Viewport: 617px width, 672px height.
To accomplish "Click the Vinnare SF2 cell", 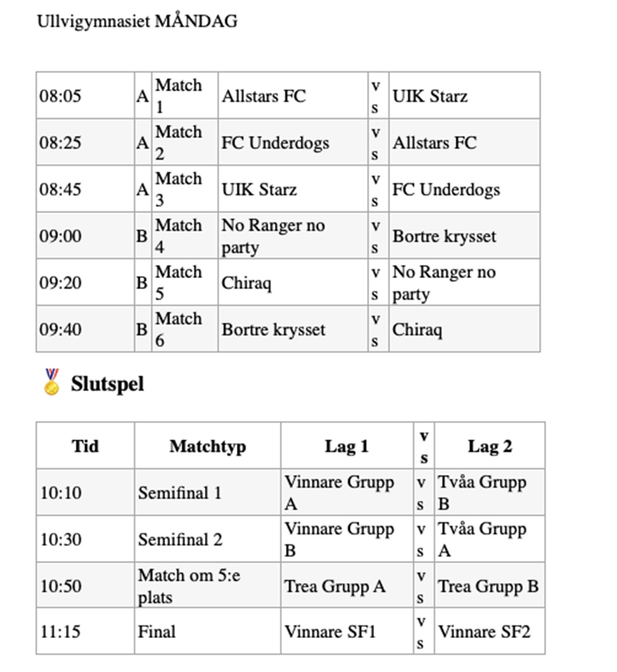I will 484,632.
